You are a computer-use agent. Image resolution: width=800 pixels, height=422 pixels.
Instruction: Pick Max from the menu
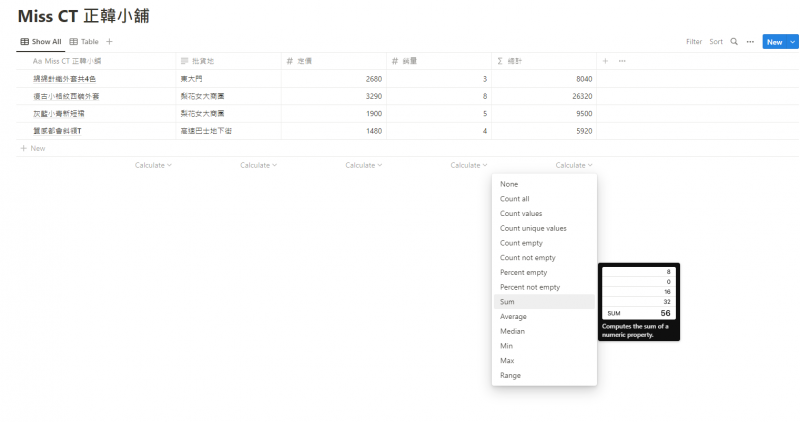(x=544, y=361)
